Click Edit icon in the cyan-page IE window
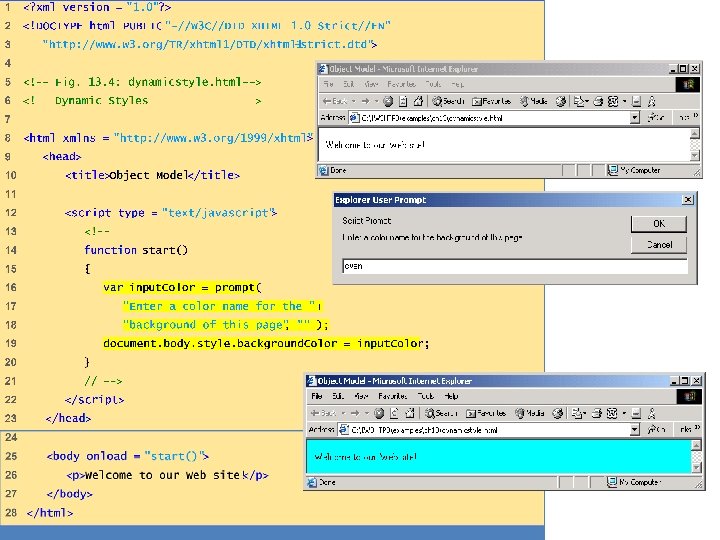The width and height of the screenshot is (720, 540). click(x=612, y=413)
